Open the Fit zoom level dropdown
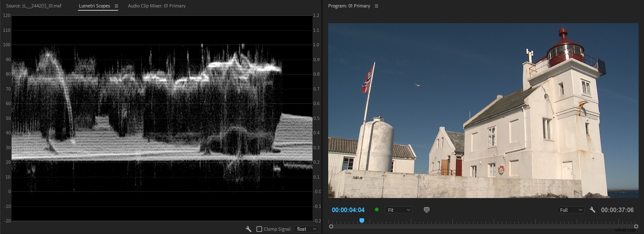 point(398,210)
